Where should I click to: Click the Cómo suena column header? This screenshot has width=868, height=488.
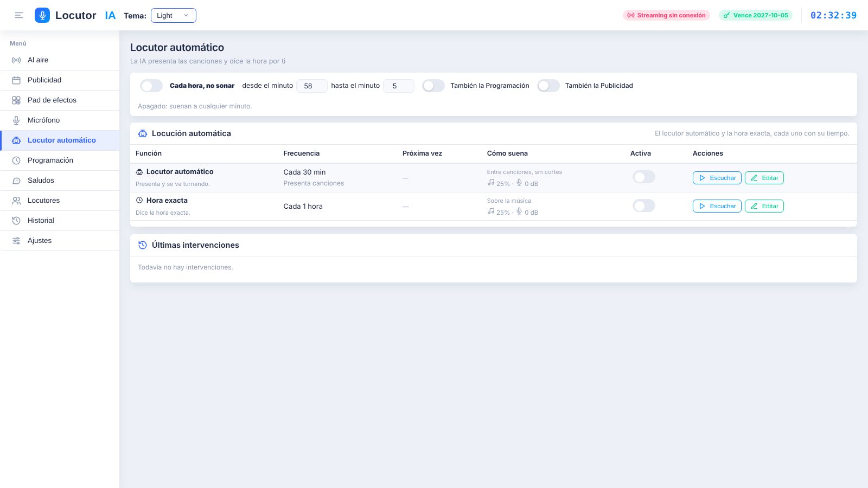coord(507,153)
